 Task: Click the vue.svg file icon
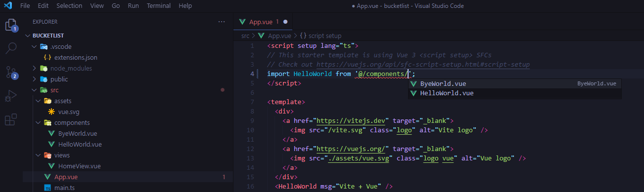[x=51, y=112]
